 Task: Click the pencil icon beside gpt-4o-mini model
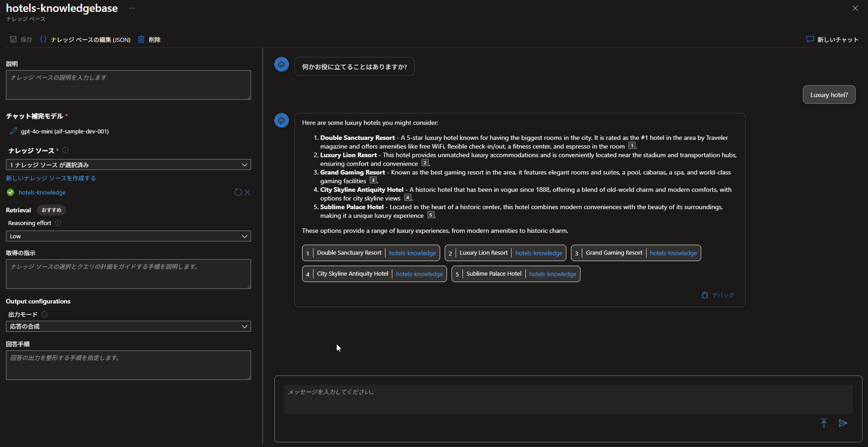13,131
